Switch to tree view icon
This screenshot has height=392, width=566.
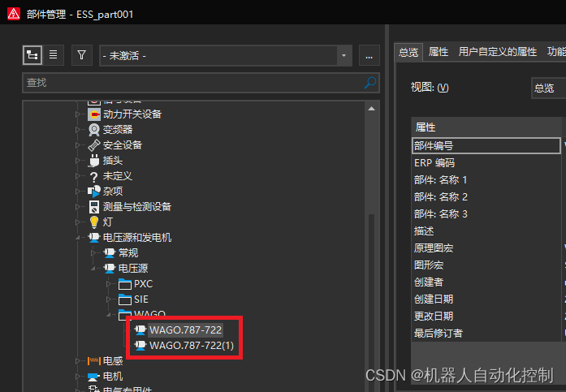(32, 55)
